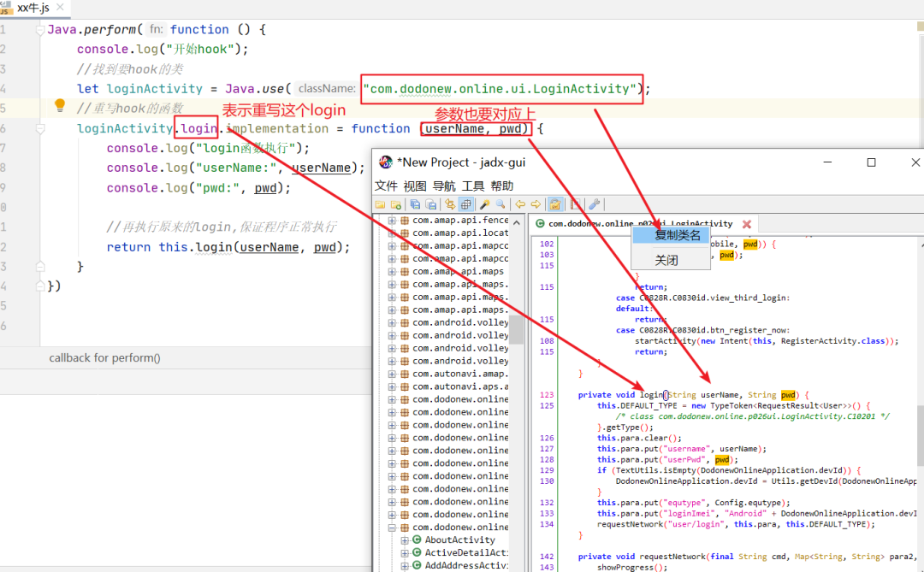The image size is (924, 572).
Task: Expand the com.autonavi.amap package node
Action: coord(393,374)
